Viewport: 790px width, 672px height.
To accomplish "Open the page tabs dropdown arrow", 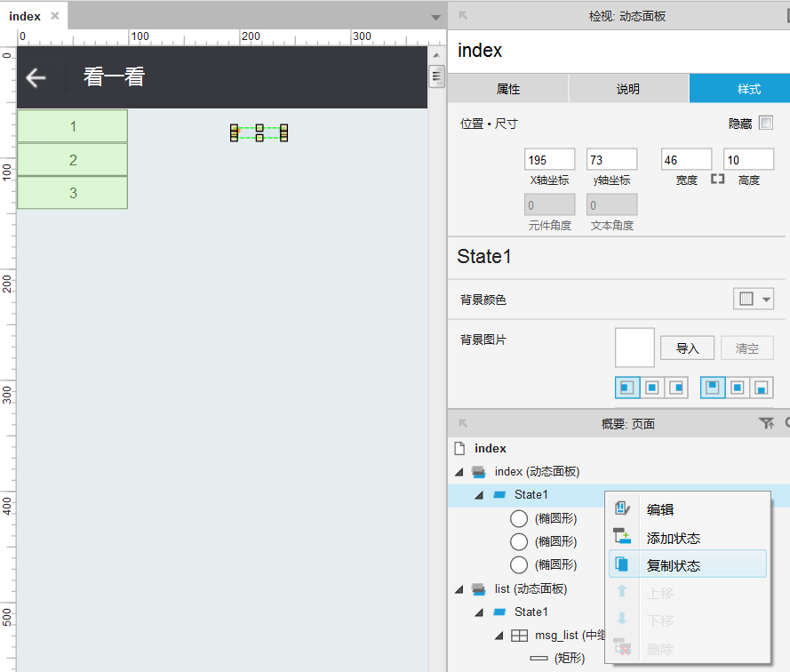I will (x=435, y=18).
